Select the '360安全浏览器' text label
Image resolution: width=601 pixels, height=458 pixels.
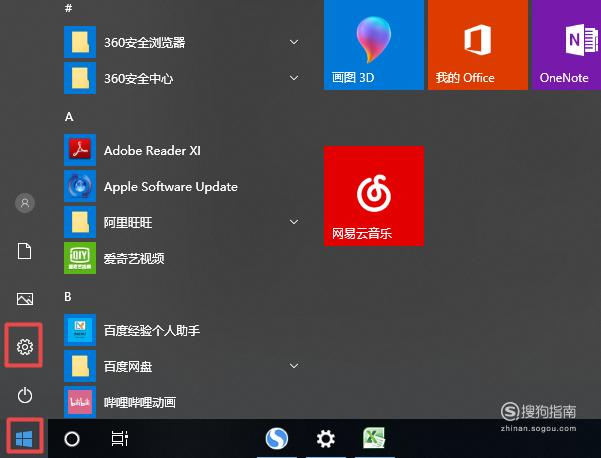click(x=145, y=43)
